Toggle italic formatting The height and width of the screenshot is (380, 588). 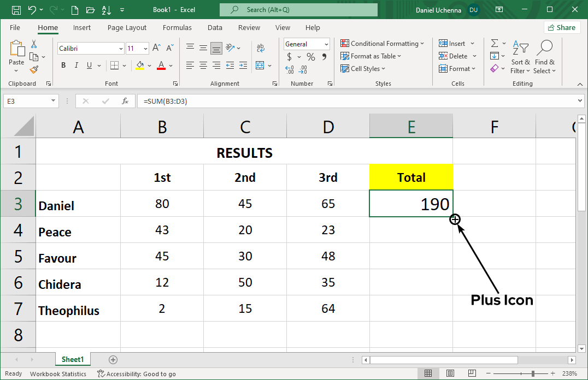pos(77,65)
